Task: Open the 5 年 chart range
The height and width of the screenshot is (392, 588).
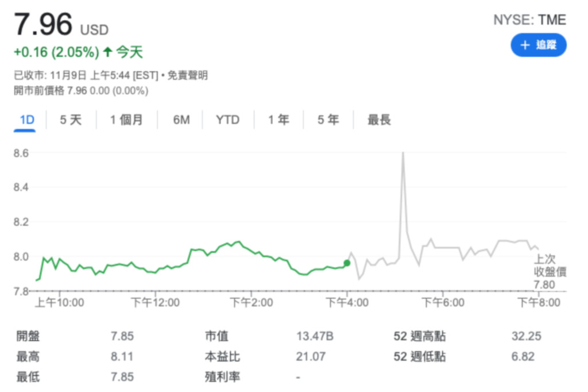Action: pos(328,120)
